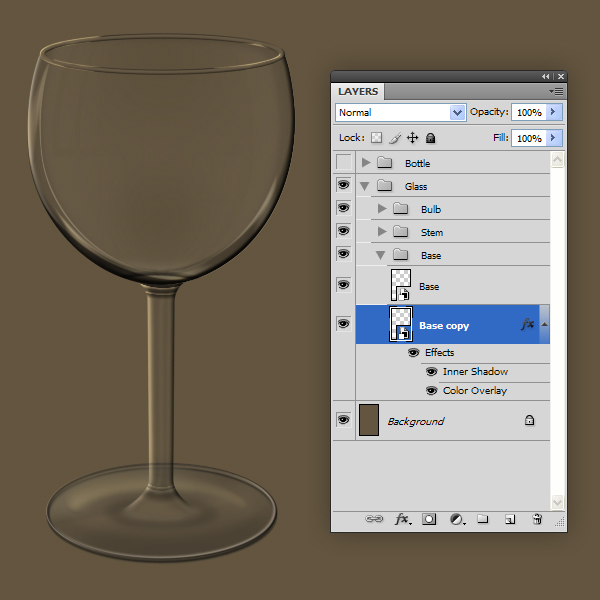The height and width of the screenshot is (600, 600).
Task: Lock image pixels brush icon
Action: [395, 138]
